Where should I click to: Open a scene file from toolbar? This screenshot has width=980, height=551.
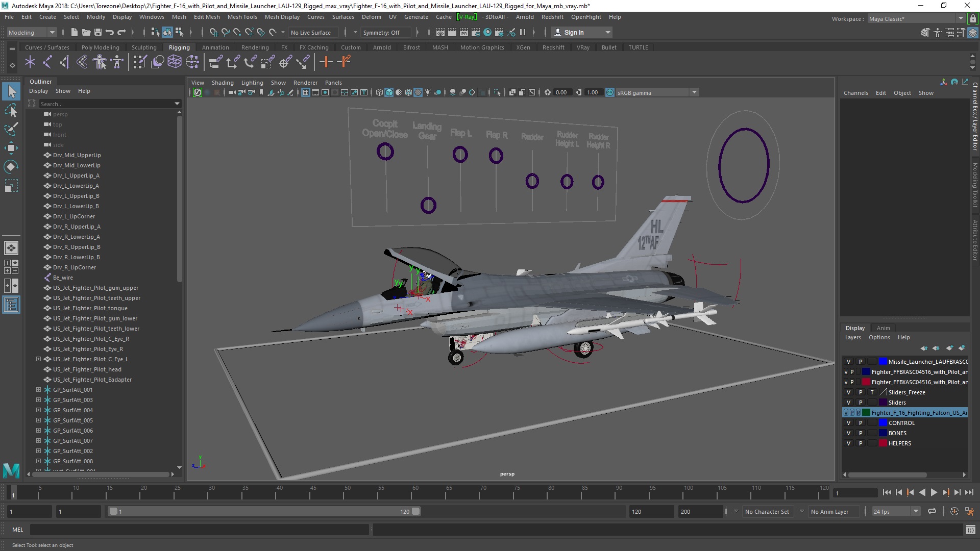(x=86, y=32)
